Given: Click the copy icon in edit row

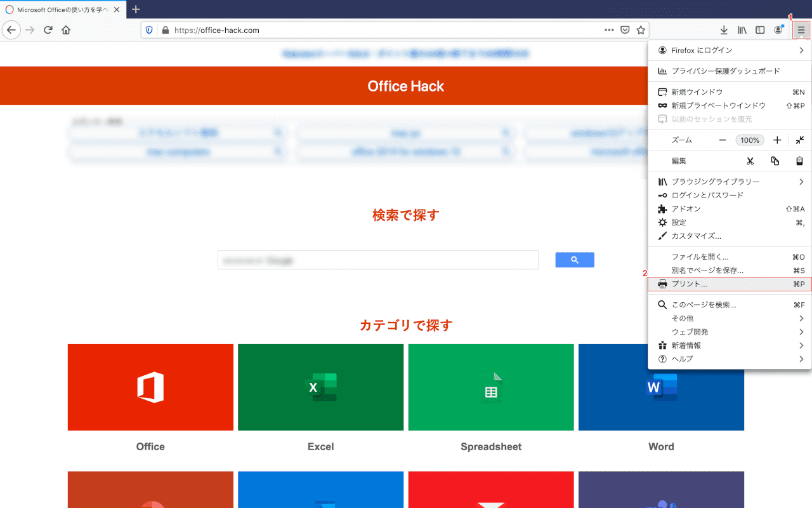Looking at the screenshot, I should click(x=775, y=161).
